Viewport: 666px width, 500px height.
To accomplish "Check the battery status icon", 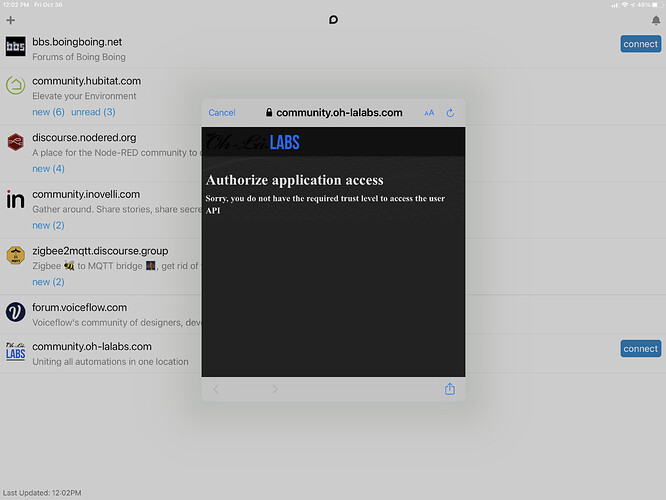I will tap(655, 5).
